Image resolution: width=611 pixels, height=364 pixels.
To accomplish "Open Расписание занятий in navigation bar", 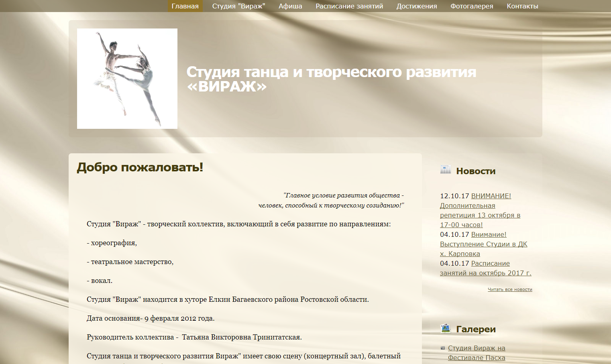I will pos(349,6).
